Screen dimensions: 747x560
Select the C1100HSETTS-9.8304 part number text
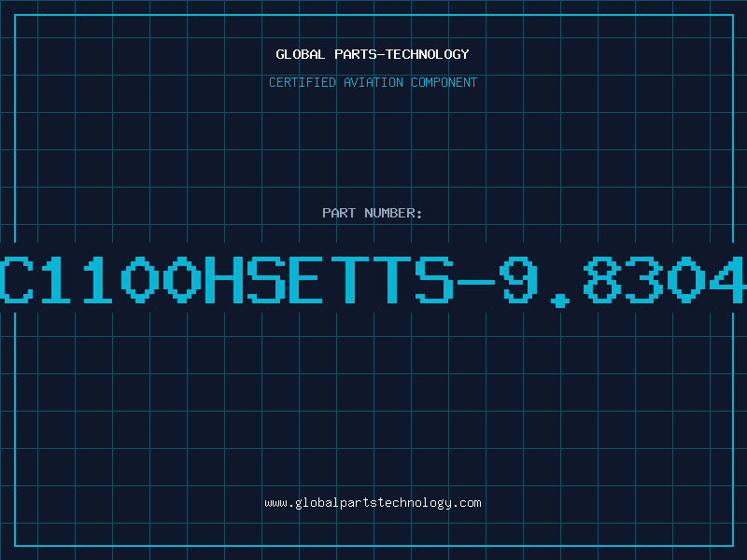pyautogui.click(x=373, y=280)
